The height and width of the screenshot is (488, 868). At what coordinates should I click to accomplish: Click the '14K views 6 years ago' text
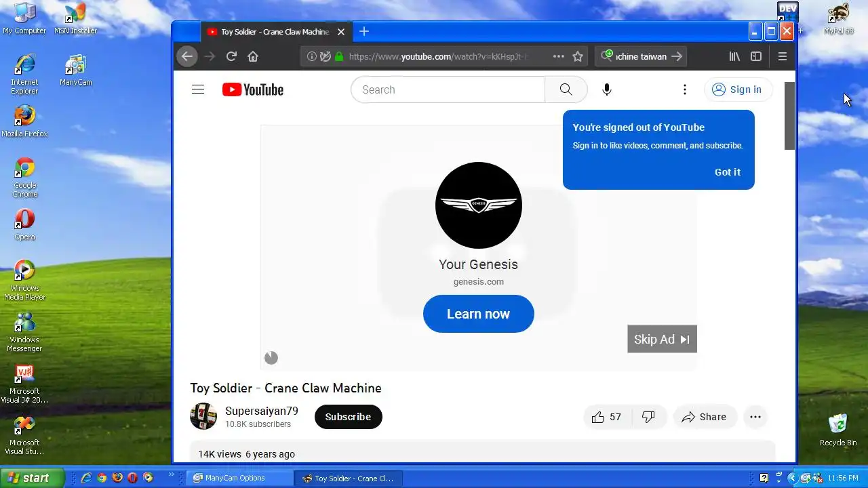[246, 454]
